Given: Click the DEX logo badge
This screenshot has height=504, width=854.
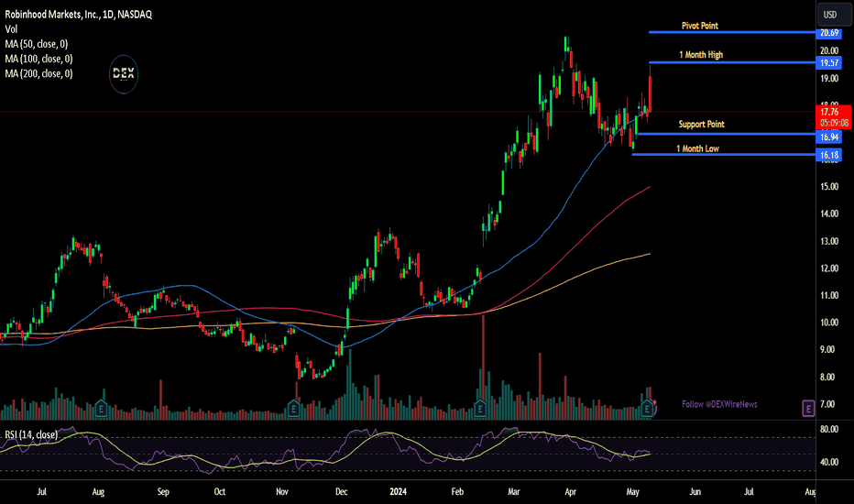Looking at the screenshot, I should [x=124, y=74].
